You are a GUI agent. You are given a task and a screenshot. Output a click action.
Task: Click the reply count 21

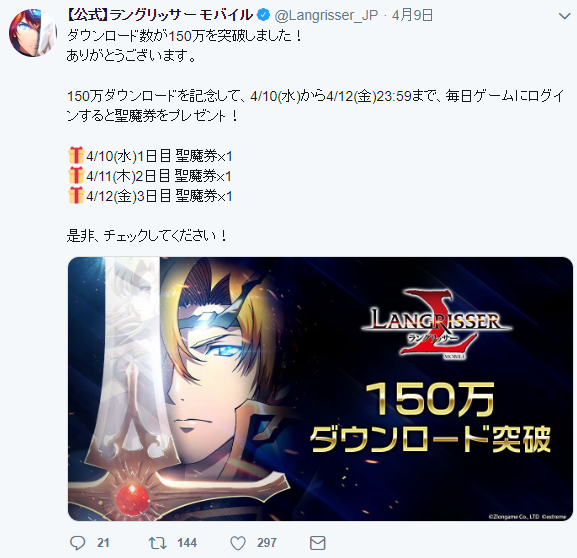pos(103,543)
